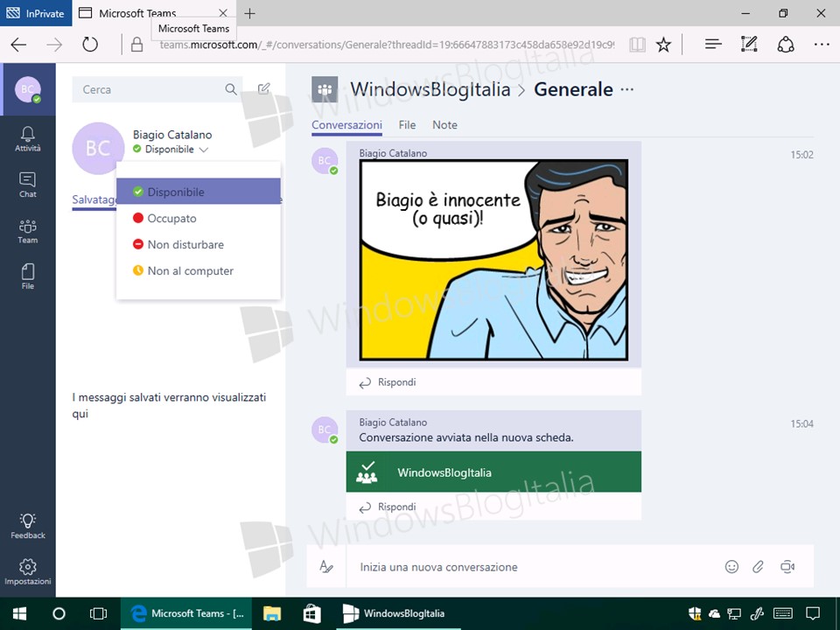Screen dimensions: 840x630
Task: Click the Edge address bar URL
Action: tap(387, 45)
